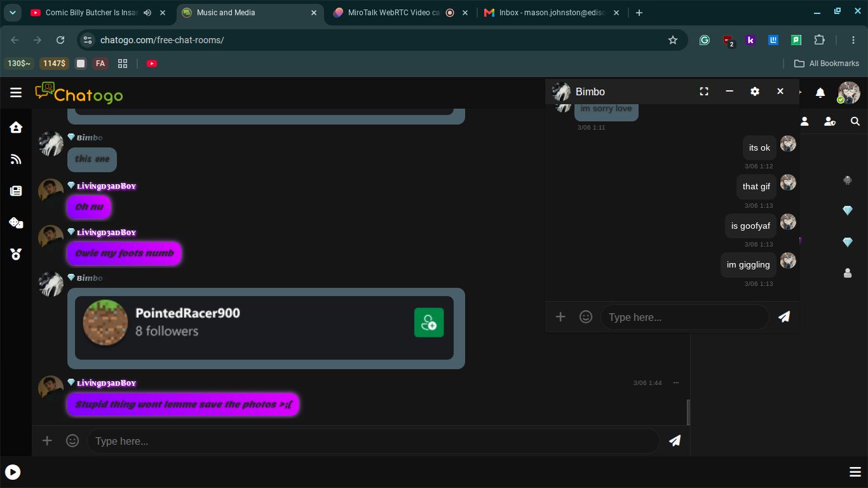
Task: Open attachment plus in main chat
Action: 47,440
